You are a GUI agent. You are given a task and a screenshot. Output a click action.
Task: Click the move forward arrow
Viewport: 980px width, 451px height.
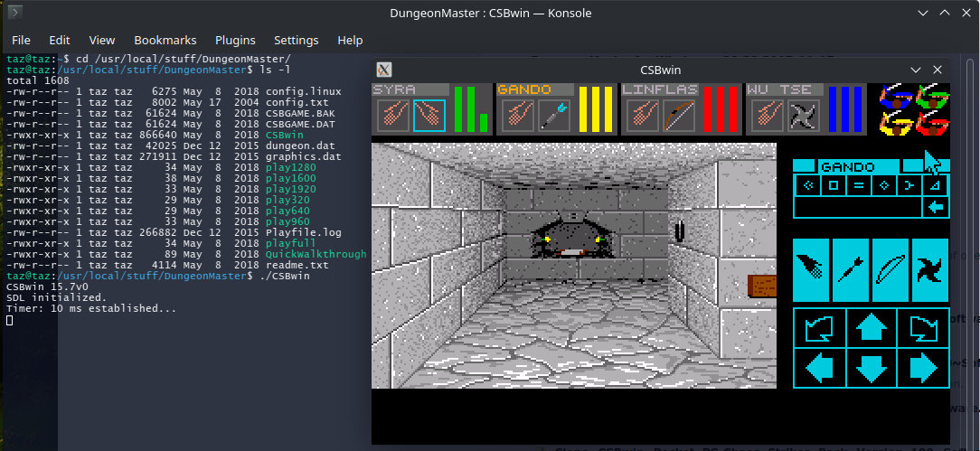click(871, 327)
